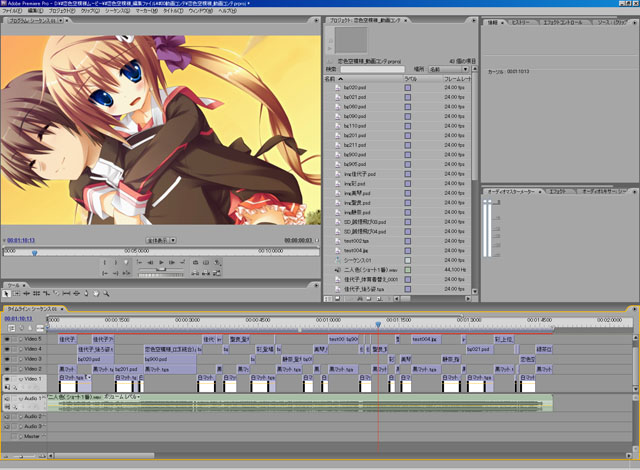This screenshot has width=640, height=470.
Task: Click the timeline playhead marker
Action: click(x=378, y=325)
